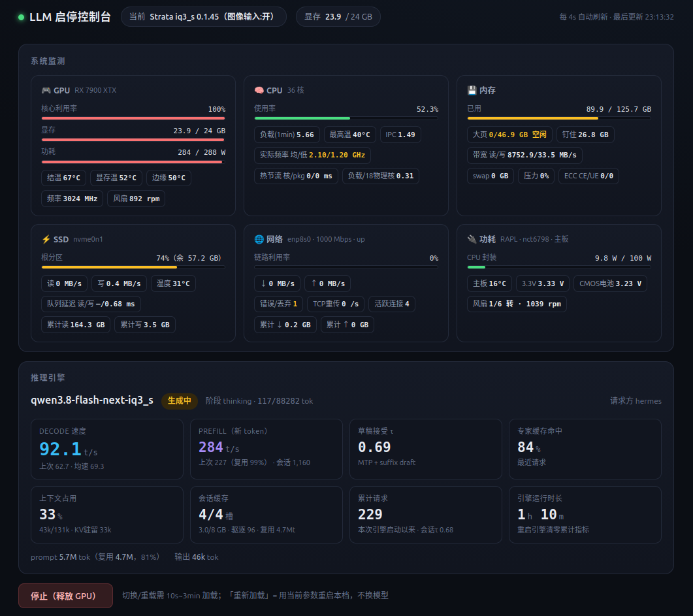Click the header 显存 23.9 / 24 GB pill
Image resolution: width=693 pixels, height=616 pixels.
338,17
